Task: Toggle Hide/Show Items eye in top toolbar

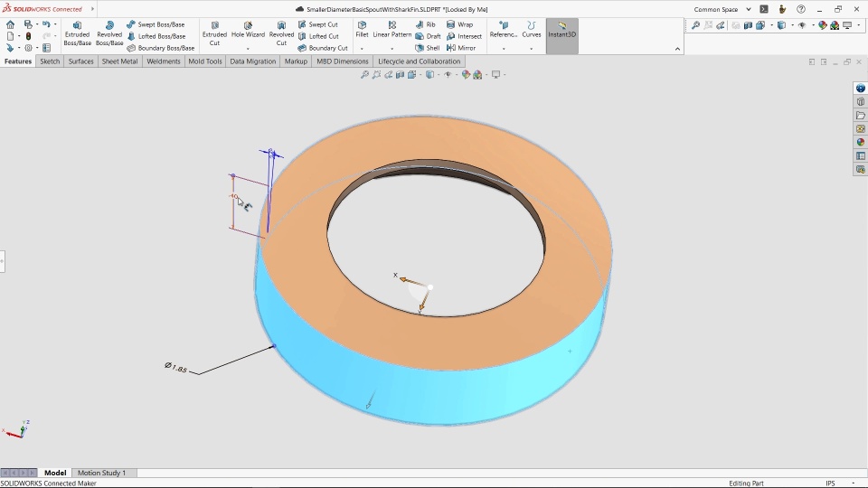Action: pos(803,25)
